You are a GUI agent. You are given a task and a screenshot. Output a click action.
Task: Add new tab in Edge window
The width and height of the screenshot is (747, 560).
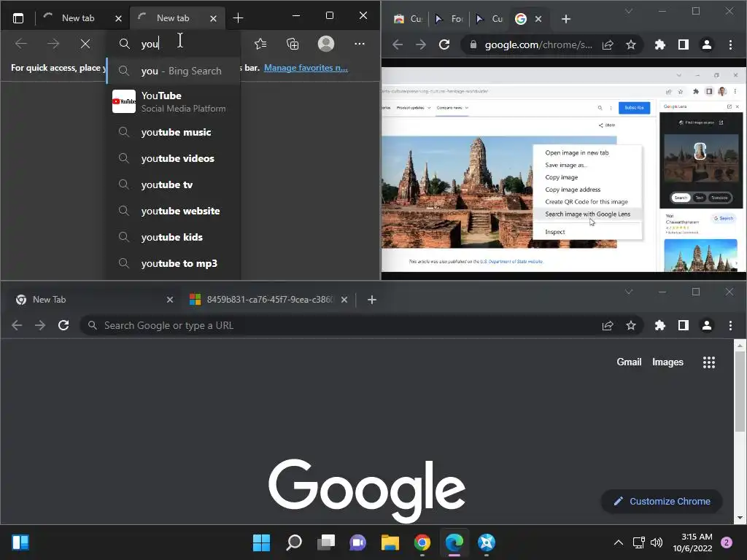[238, 18]
